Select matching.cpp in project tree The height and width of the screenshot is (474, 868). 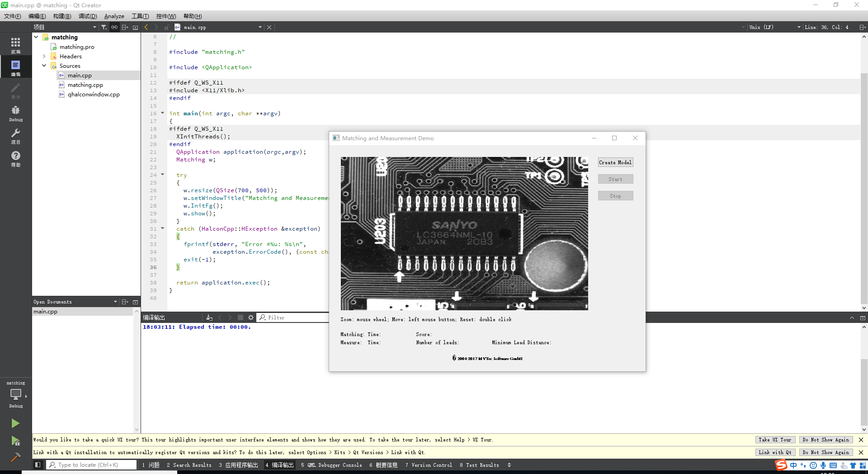pos(85,85)
